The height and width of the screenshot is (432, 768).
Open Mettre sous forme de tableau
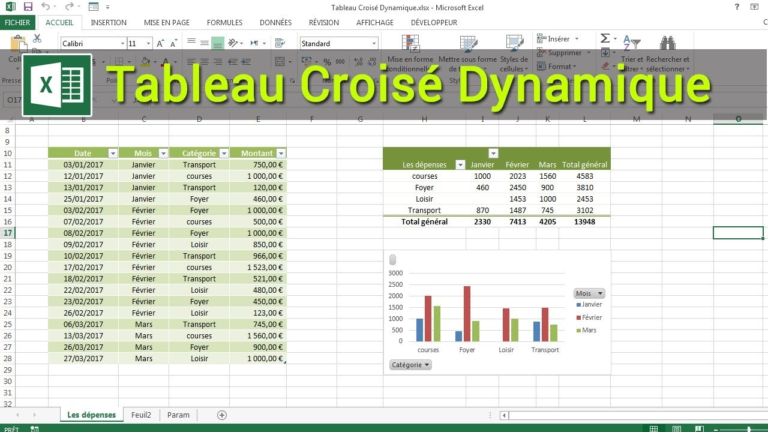(467, 54)
